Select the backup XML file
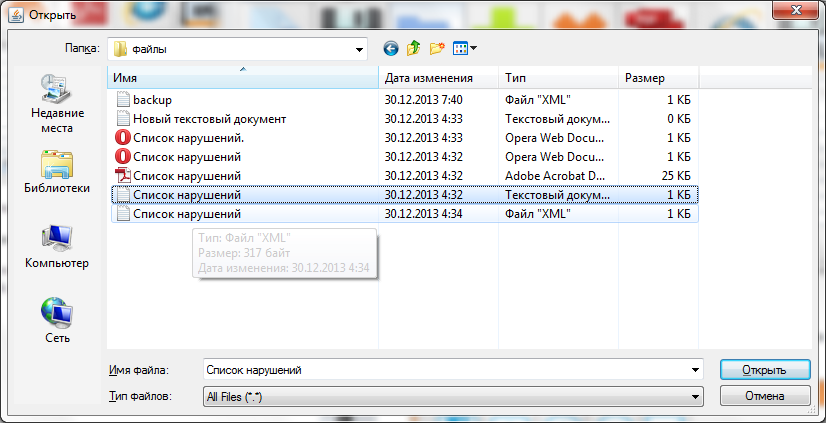The width and height of the screenshot is (826, 423). [405, 100]
